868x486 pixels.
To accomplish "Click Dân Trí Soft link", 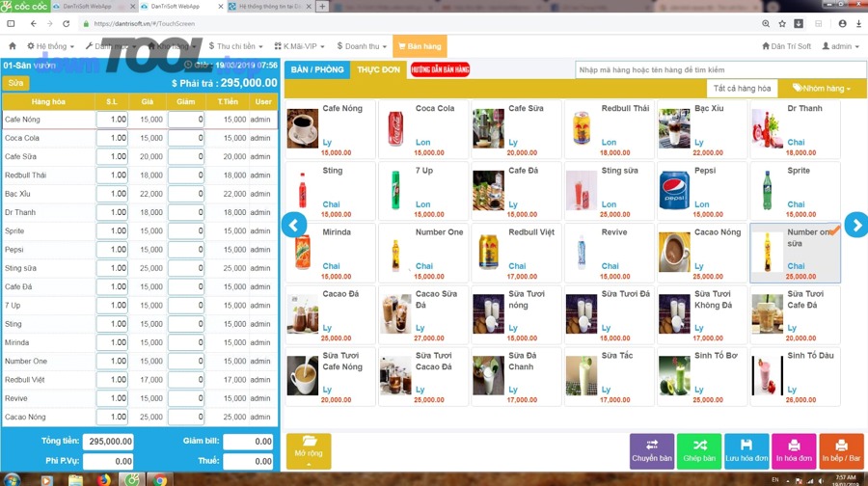I will (786, 46).
